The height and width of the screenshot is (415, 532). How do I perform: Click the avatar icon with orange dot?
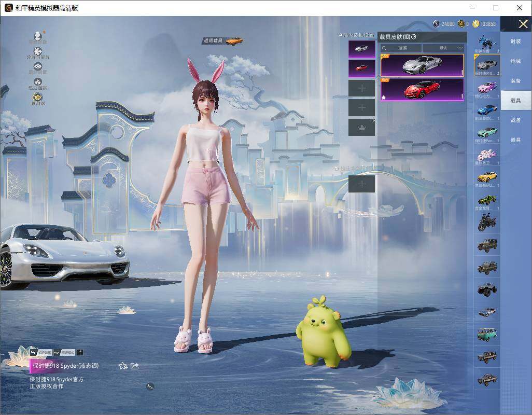coord(38,36)
